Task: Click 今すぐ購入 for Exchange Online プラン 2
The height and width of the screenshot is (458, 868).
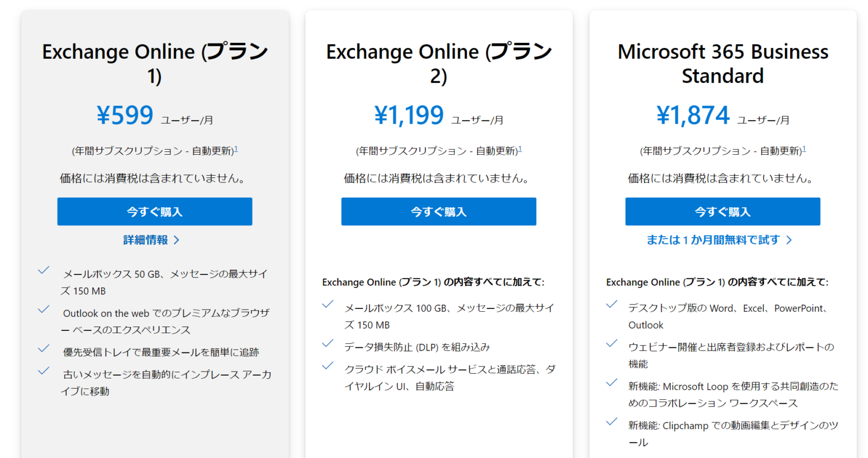Action: pyautogui.click(x=438, y=211)
